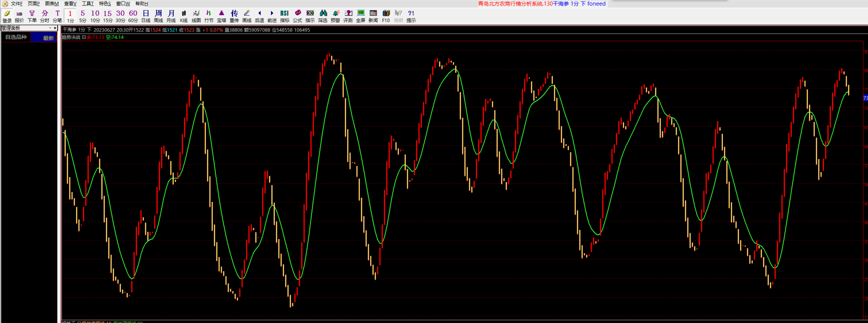Open the 筛选 binoculars screening tool
This screenshot has height=323, width=868.
click(323, 16)
